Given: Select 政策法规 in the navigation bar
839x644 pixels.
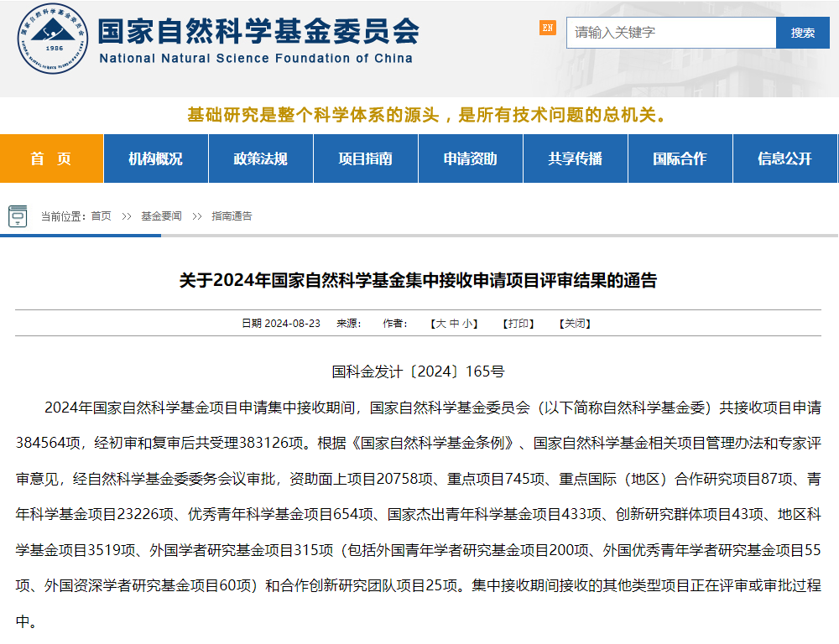Looking at the screenshot, I should 260,158.
